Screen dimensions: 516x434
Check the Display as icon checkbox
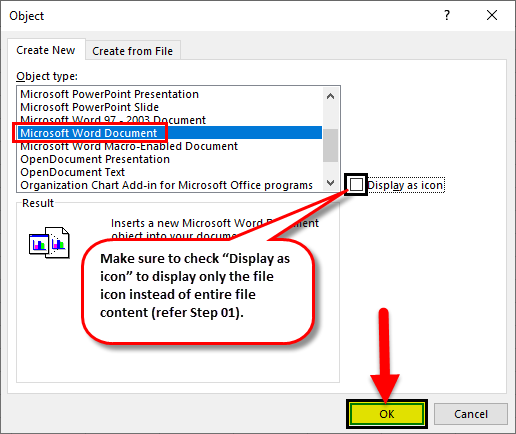[x=356, y=184]
